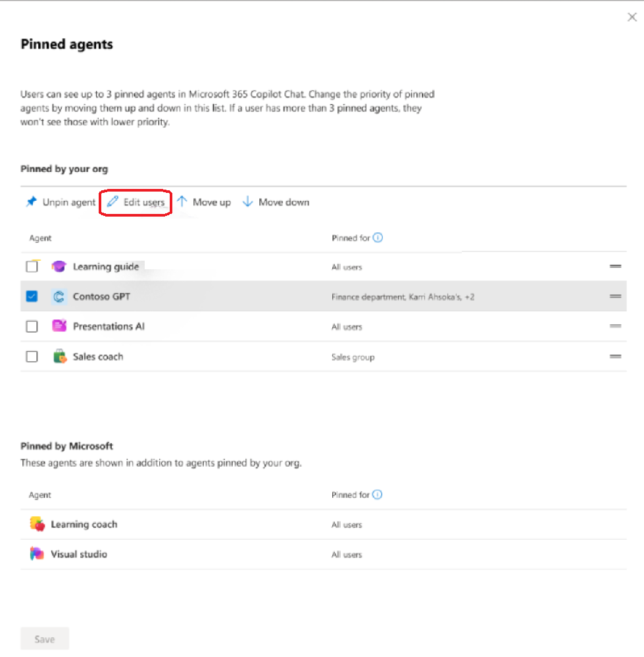
Task: Click the Move up arrow
Action: (x=182, y=202)
